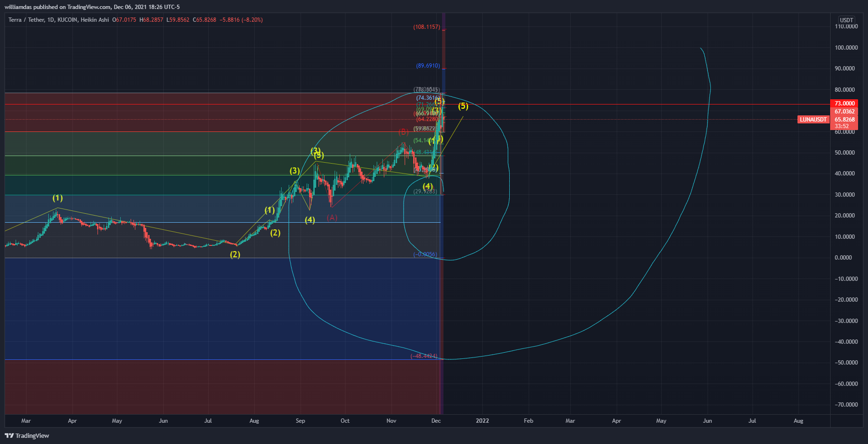Screen dimensions: 868x444
Task: Click the low value L59.8562
Action: pos(177,20)
